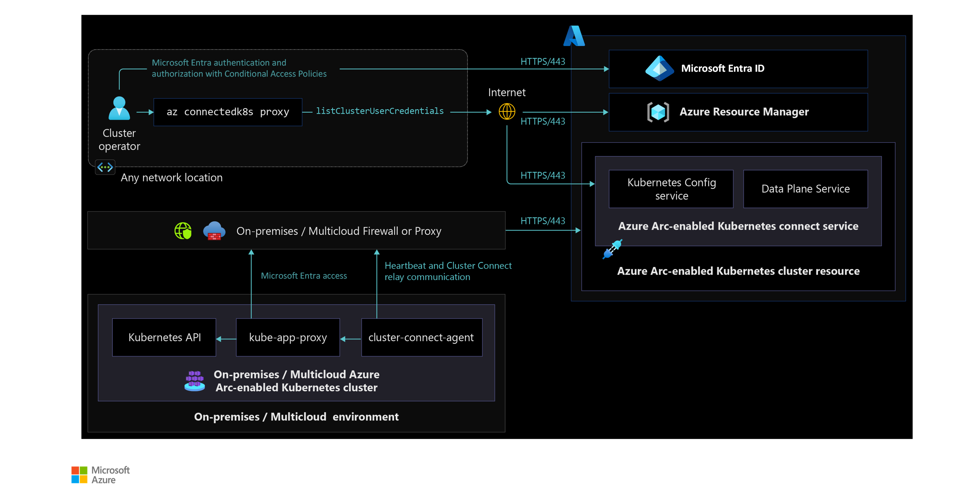The image size is (980, 500).
Task: Click the HTTPS/443 label near Entra ID arrow
Action: 542,62
